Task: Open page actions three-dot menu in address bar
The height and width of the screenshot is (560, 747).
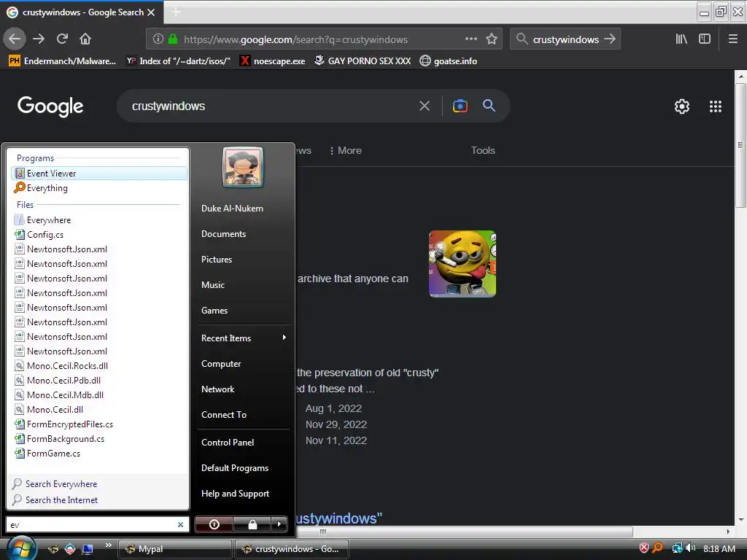Action: point(471,39)
